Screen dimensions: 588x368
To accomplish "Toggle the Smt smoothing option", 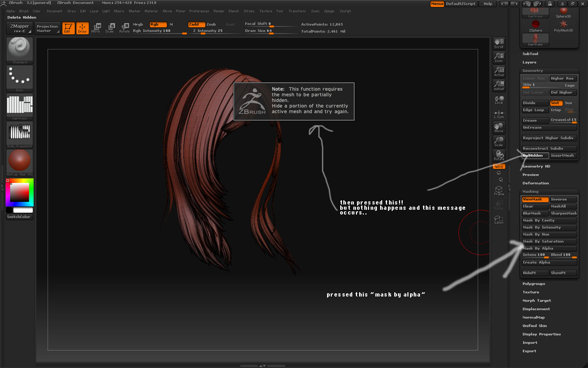I will click(x=555, y=103).
